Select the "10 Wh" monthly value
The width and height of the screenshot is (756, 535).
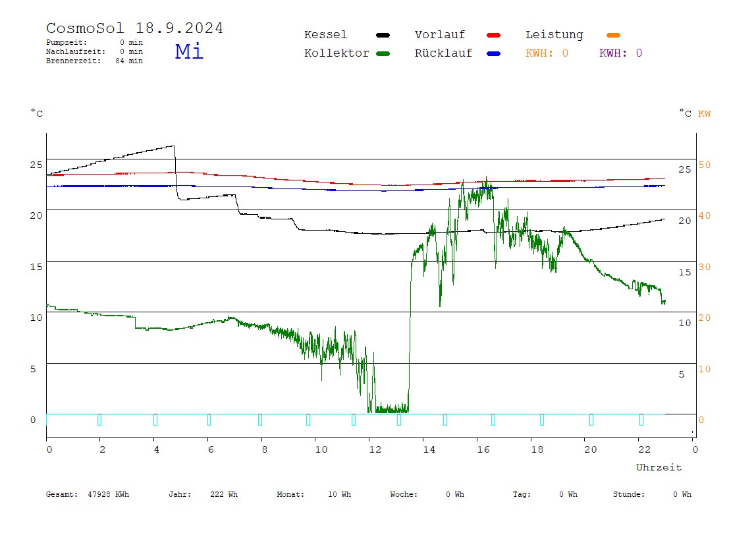pos(339,494)
